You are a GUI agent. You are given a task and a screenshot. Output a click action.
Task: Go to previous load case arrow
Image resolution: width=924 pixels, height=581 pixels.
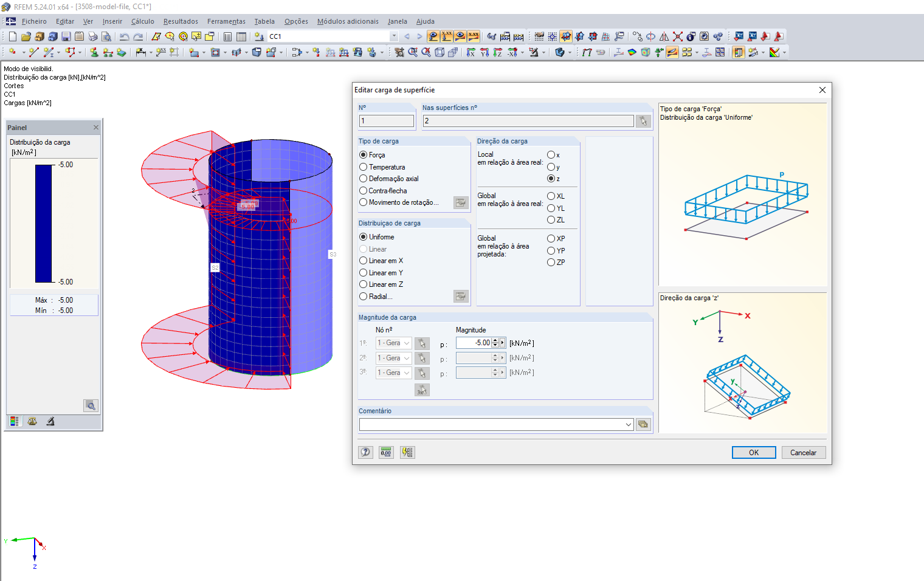(x=407, y=36)
